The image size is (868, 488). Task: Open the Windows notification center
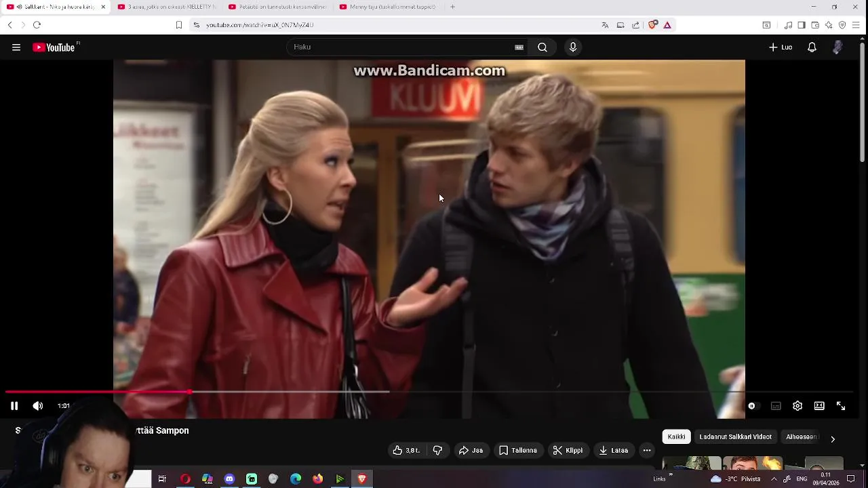[x=851, y=479]
